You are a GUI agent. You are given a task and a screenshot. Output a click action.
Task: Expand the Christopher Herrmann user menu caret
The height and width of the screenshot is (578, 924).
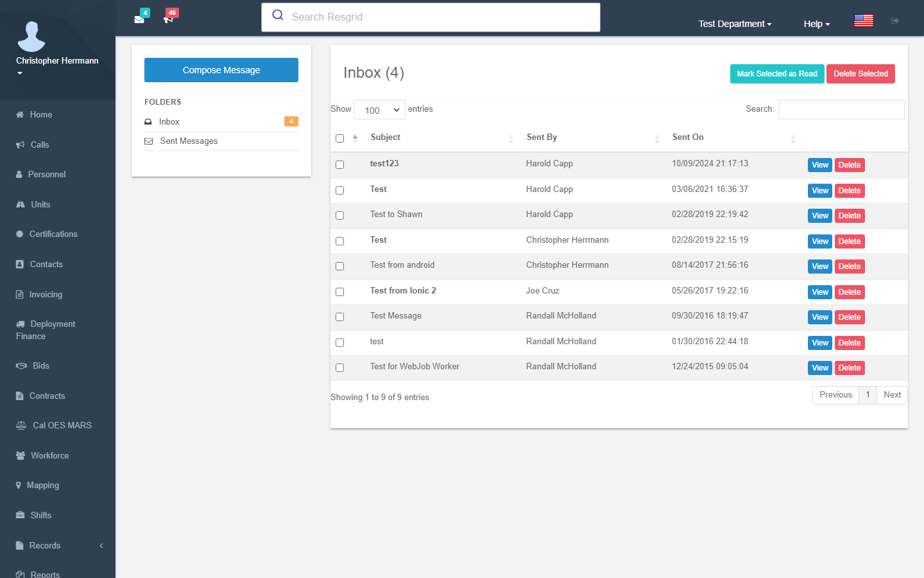pyautogui.click(x=20, y=73)
